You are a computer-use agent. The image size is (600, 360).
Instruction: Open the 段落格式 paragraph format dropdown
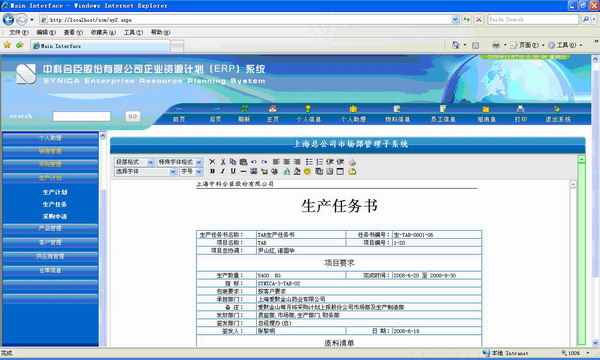pyautogui.click(x=134, y=162)
